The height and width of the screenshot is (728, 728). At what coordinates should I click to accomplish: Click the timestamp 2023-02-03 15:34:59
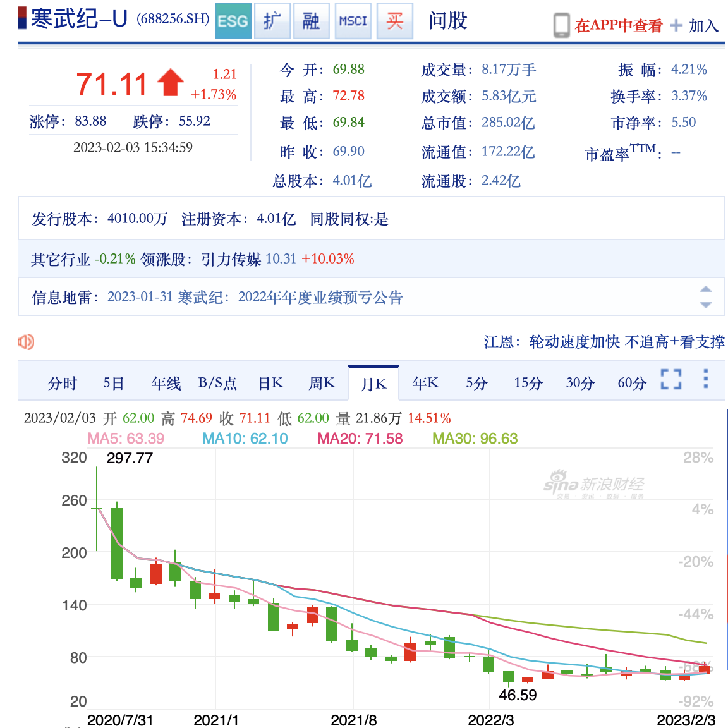tap(133, 148)
